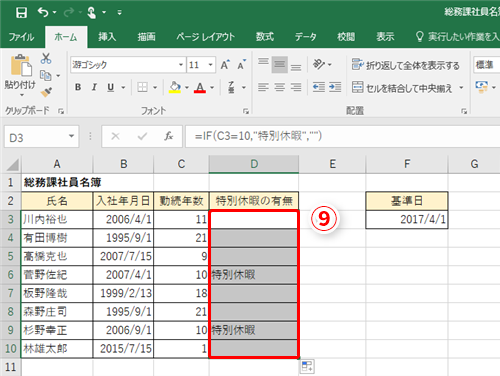Switch to the 描画 tab
The image size is (500, 376).
click(147, 37)
